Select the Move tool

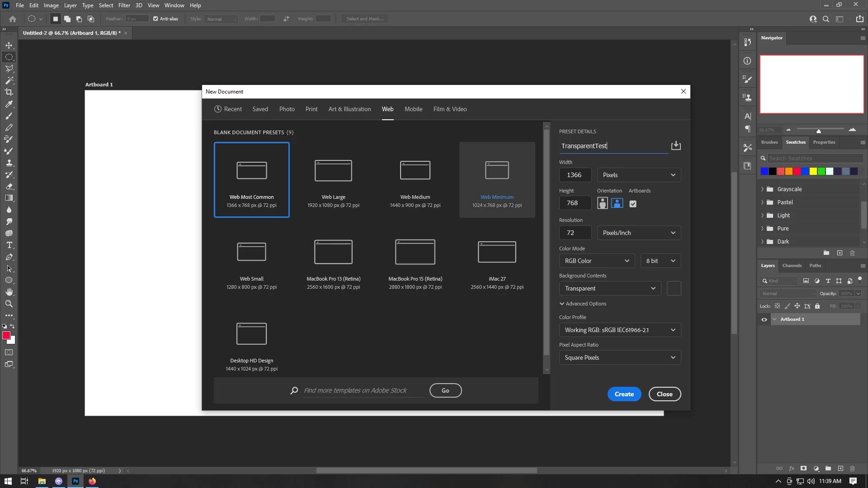click(9, 45)
